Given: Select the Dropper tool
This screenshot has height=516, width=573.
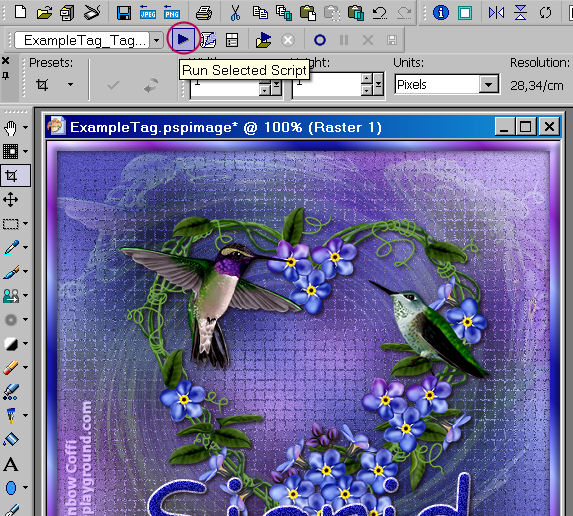Looking at the screenshot, I should (11, 247).
